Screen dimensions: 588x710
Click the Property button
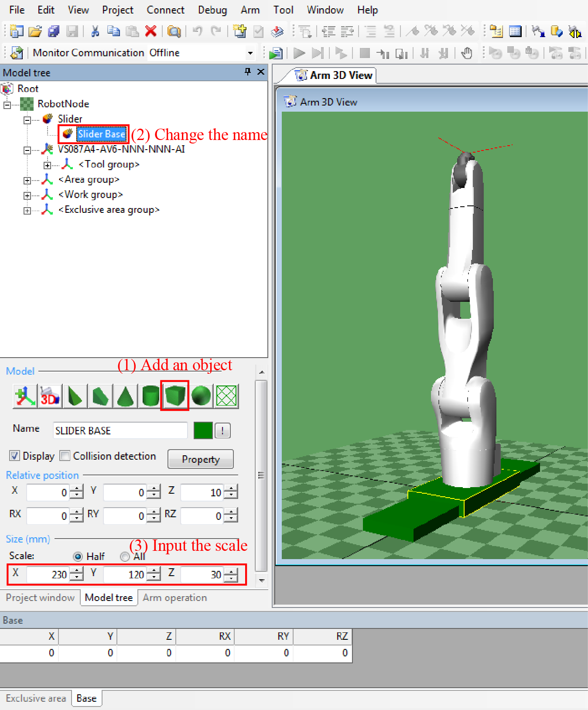click(201, 459)
